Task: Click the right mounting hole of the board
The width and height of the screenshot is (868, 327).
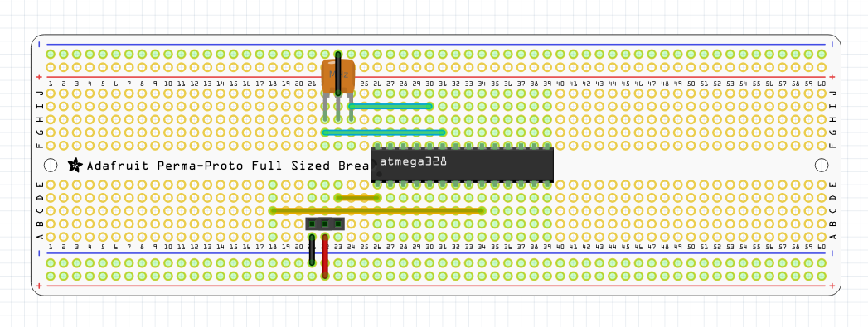Action: (x=822, y=166)
